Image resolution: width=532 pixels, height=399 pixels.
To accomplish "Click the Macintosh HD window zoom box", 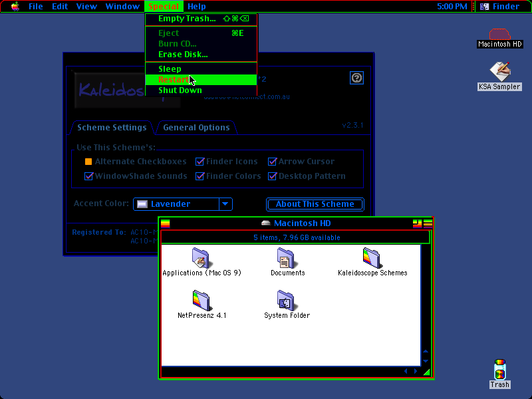I will pyautogui.click(x=417, y=223).
